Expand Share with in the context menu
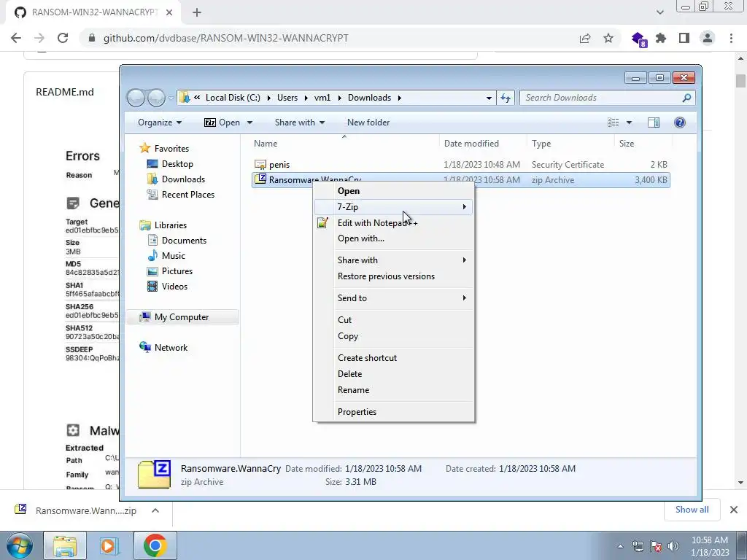This screenshot has height=560, width=747. 393,260
